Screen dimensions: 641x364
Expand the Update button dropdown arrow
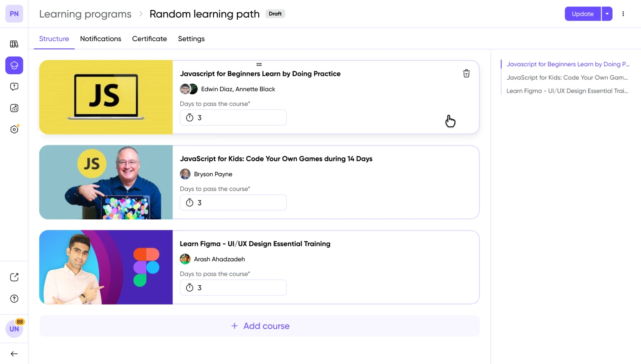tap(607, 14)
